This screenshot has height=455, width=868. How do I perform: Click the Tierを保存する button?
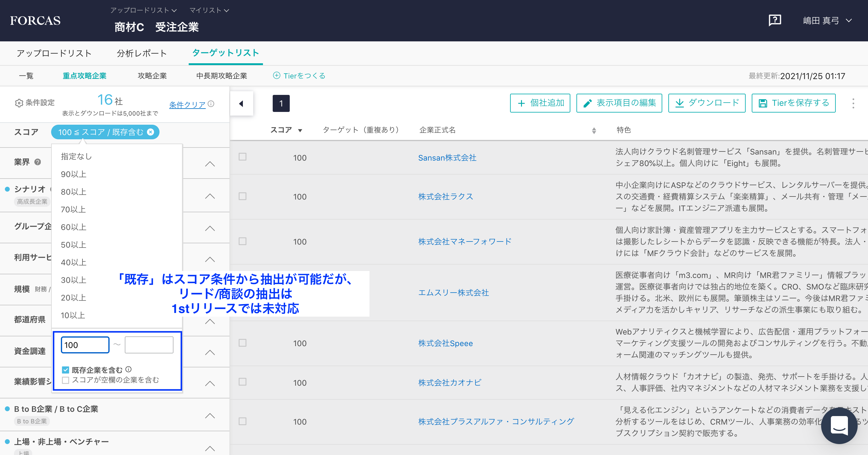tap(793, 103)
